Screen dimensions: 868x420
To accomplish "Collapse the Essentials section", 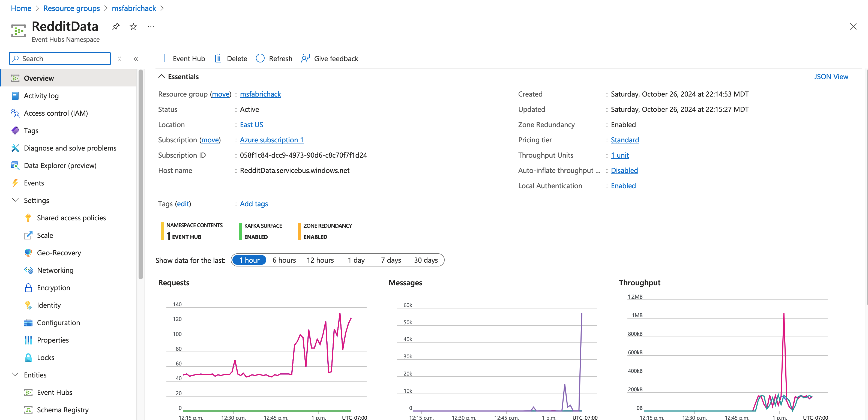I will click(x=162, y=76).
